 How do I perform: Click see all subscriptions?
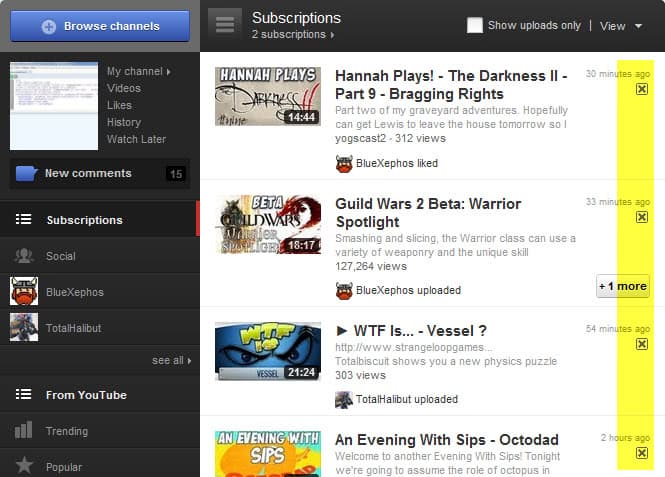pyautogui.click(x=172, y=360)
